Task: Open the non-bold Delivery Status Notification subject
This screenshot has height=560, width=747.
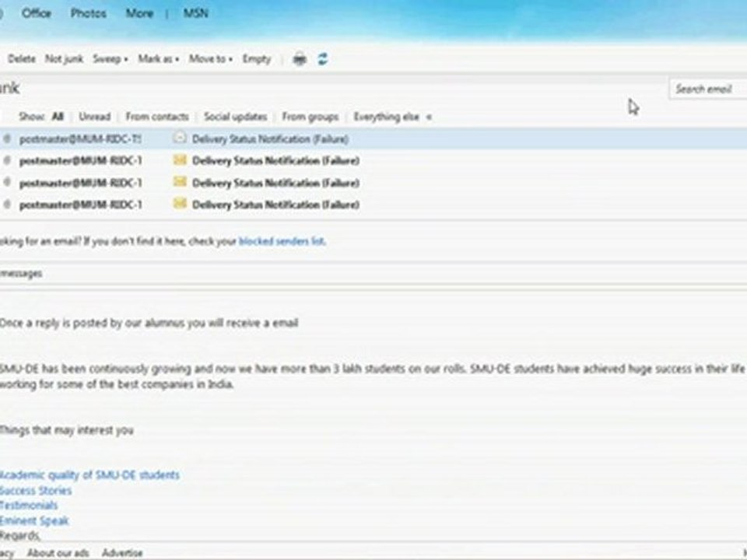Action: (x=270, y=138)
